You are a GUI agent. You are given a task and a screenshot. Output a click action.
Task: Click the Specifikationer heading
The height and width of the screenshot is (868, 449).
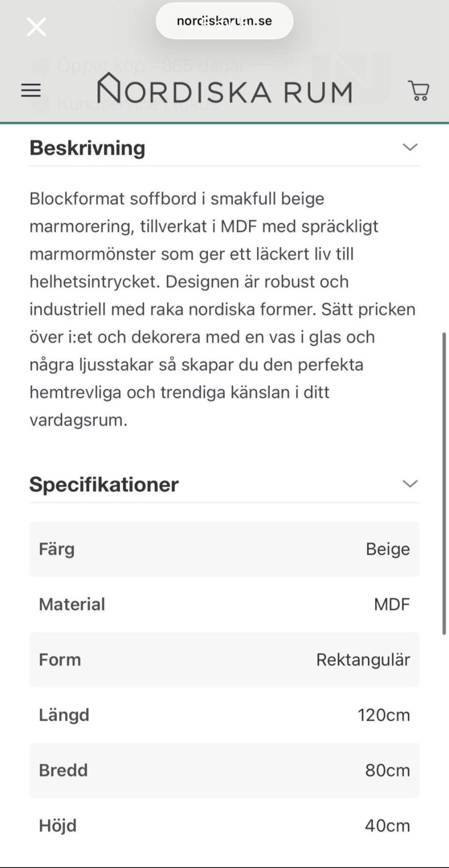[x=104, y=484]
